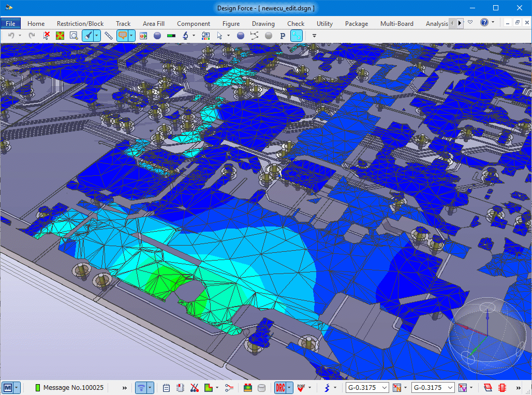The width and height of the screenshot is (532, 395).
Task: Toggle the online DRC button
Action: pyautogui.click(x=280, y=388)
